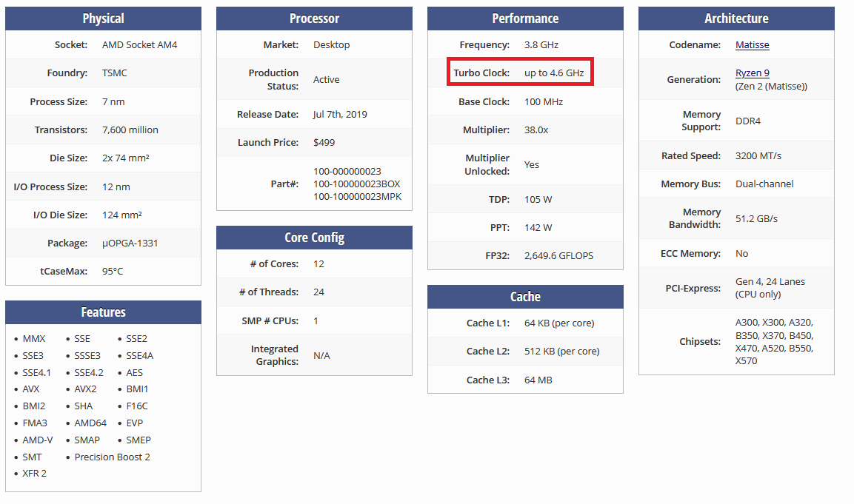Click the Architecture section header
The image size is (854, 504).
click(x=736, y=19)
